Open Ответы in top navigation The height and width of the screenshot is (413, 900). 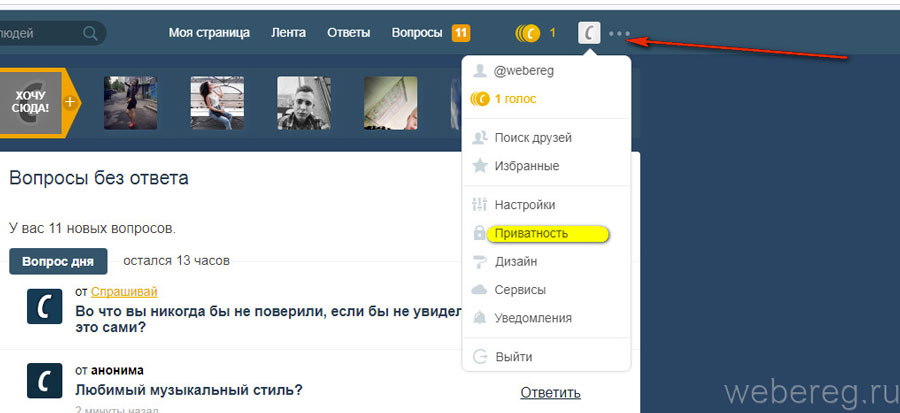(x=348, y=33)
